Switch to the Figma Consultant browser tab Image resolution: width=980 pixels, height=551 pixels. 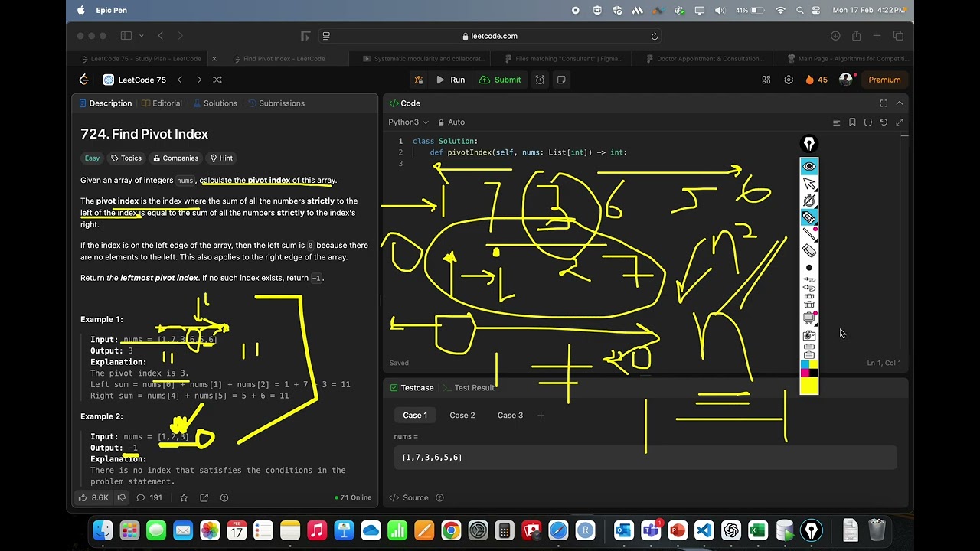click(562, 58)
